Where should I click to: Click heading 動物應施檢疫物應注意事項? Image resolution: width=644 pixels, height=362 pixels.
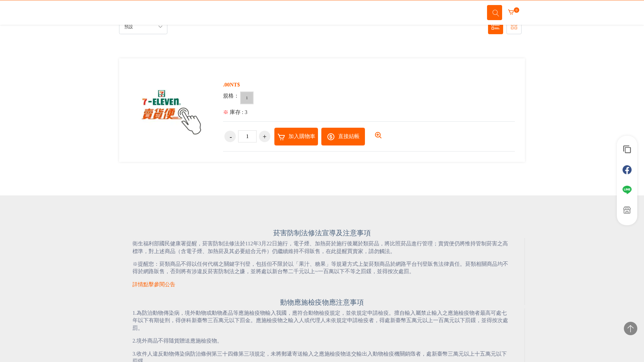tap(322, 302)
